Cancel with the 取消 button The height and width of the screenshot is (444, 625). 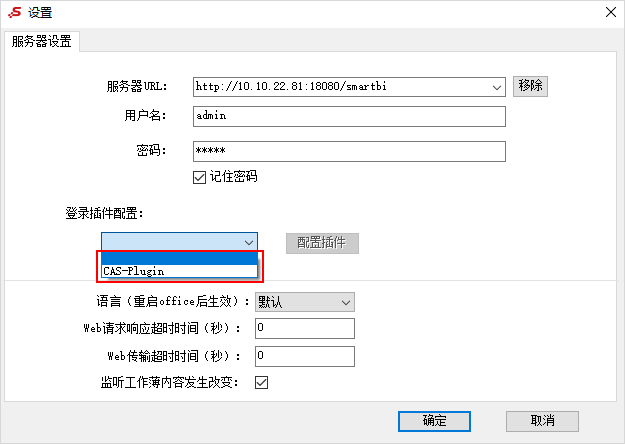(x=542, y=421)
